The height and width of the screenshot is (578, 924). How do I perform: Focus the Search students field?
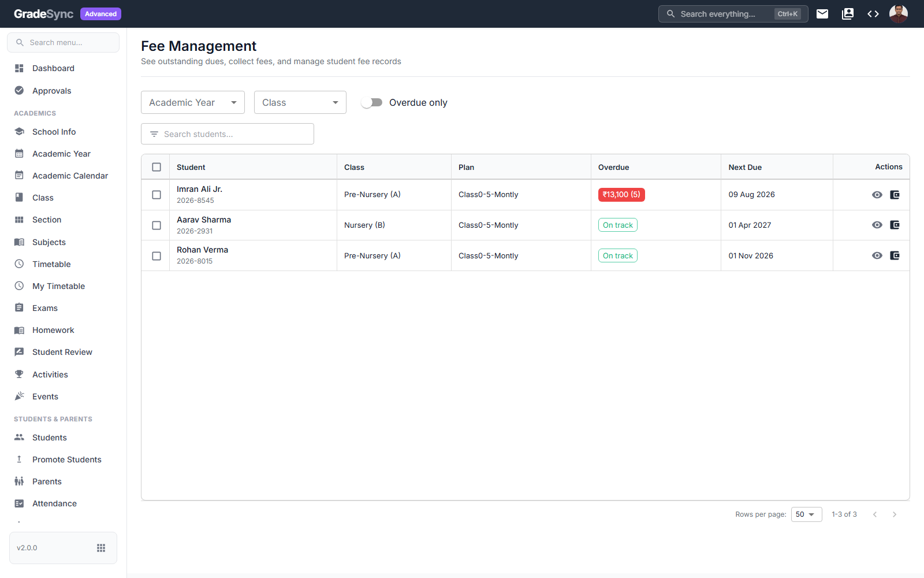tap(228, 134)
